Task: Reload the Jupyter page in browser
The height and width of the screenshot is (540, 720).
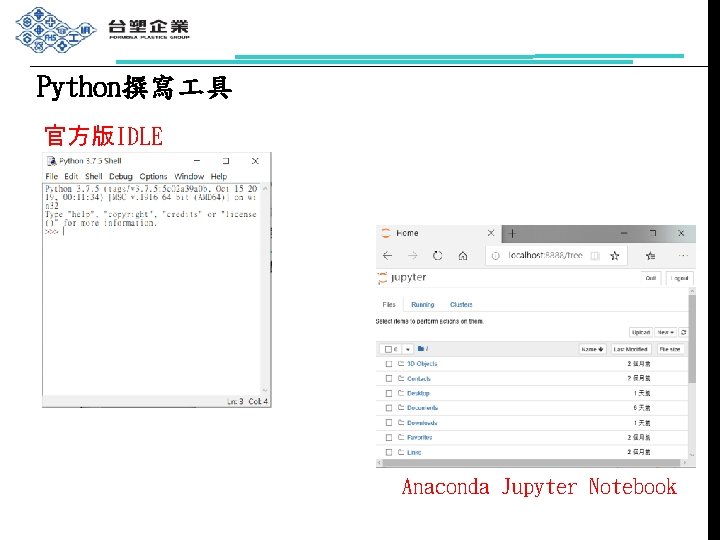Action: [438, 256]
